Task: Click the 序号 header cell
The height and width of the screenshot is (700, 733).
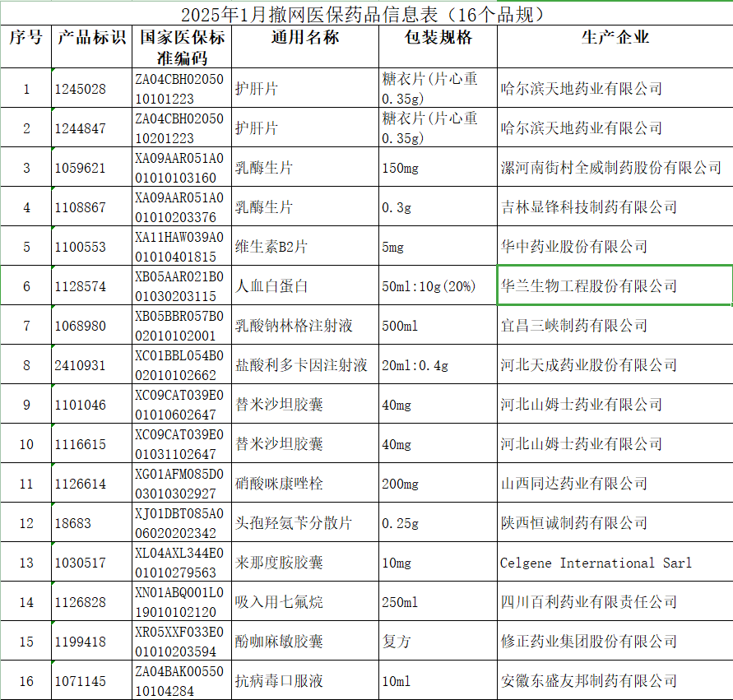Action: click(26, 47)
